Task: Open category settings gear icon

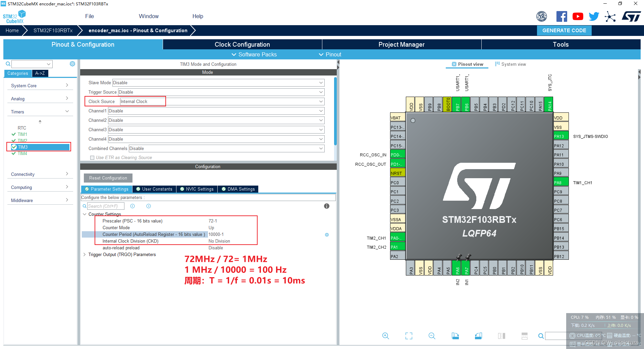Action: pyautogui.click(x=72, y=64)
